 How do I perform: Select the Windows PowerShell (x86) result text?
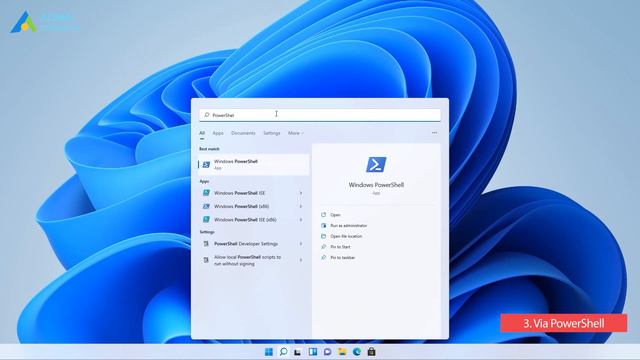242,206
